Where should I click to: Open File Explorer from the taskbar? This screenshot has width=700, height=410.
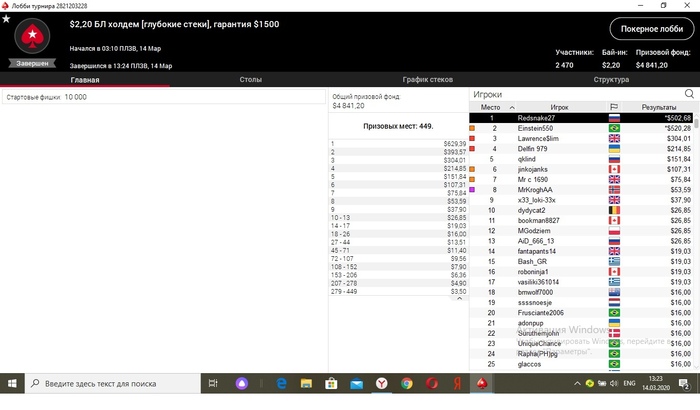tap(306, 384)
